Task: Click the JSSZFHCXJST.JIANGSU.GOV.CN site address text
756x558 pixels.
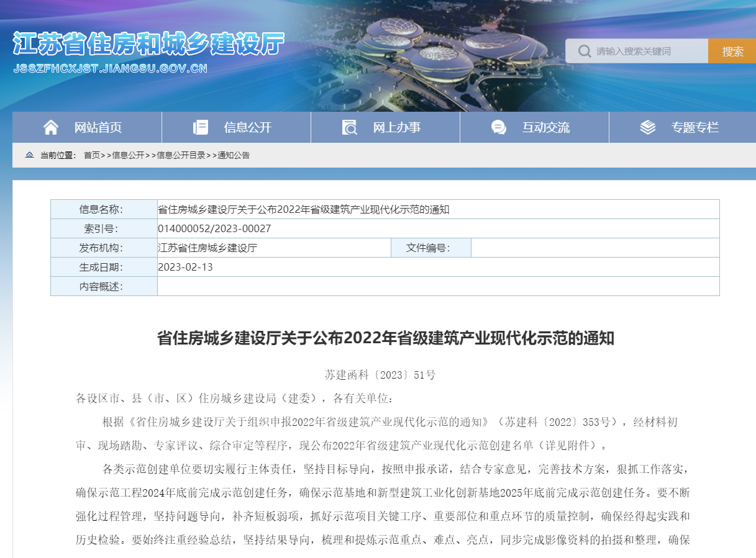Action: point(111,68)
